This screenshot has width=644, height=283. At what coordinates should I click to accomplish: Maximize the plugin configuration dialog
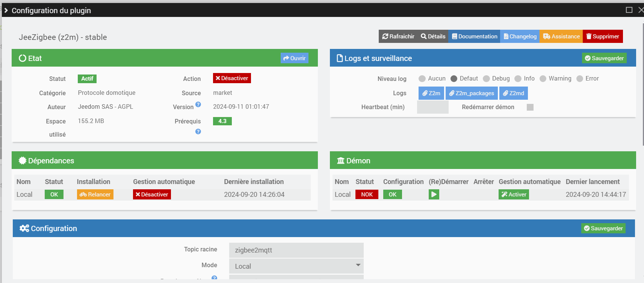click(629, 10)
